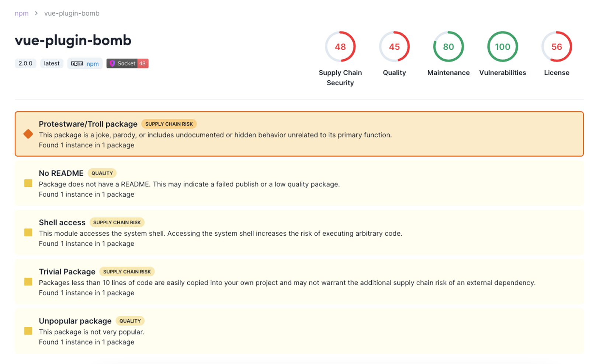
Task: Click the yellow square Shell access icon
Action: click(x=28, y=232)
